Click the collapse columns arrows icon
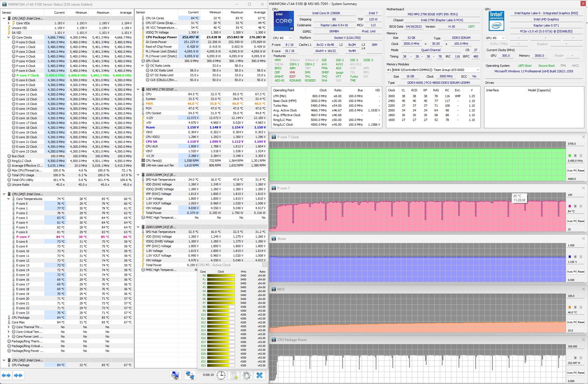The height and width of the screenshot is (384, 588). pyautogui.click(x=18, y=375)
